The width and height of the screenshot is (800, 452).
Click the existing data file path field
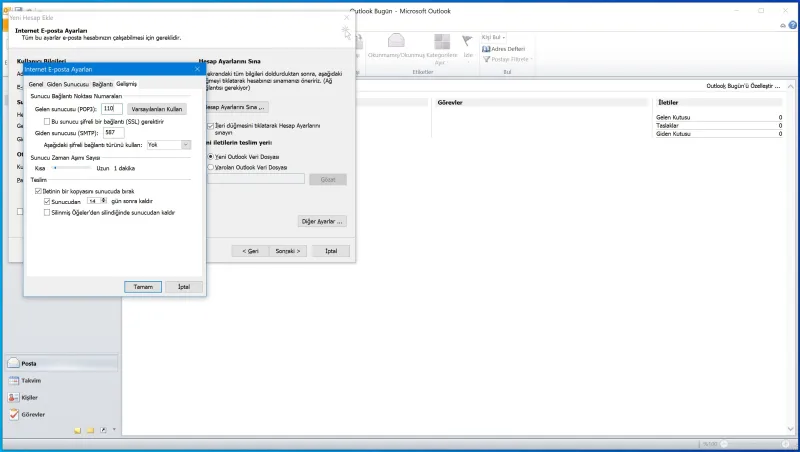256,179
